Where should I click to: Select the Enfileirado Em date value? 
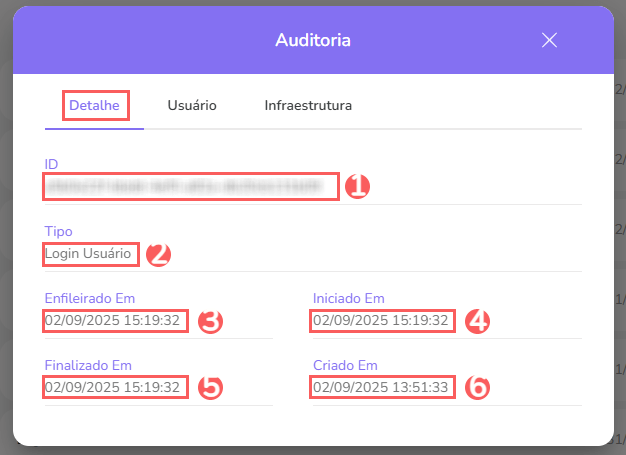[114, 321]
